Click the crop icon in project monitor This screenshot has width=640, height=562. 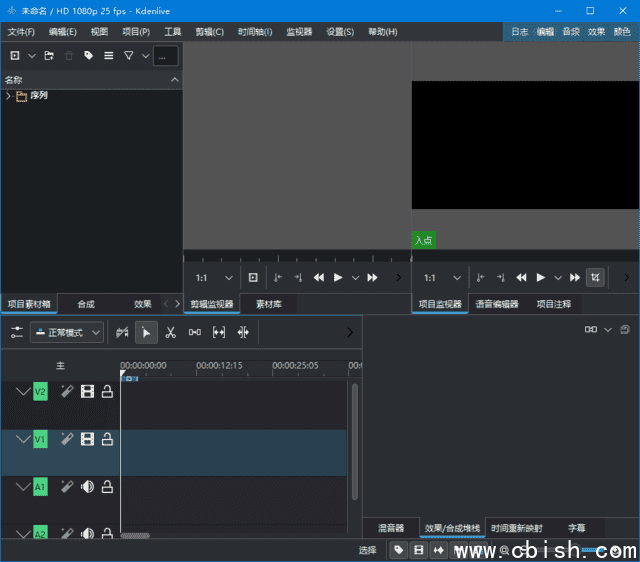click(595, 277)
